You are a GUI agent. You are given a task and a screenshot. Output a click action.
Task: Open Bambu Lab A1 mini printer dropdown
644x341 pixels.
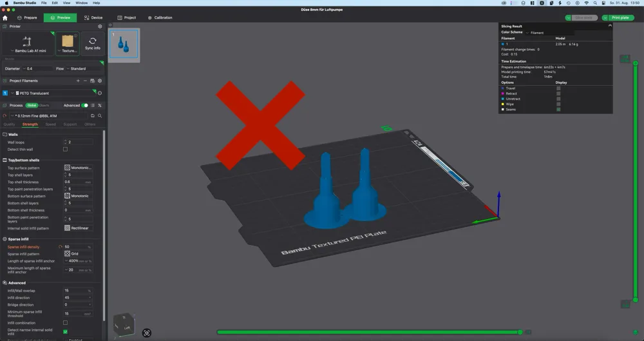[x=28, y=51]
